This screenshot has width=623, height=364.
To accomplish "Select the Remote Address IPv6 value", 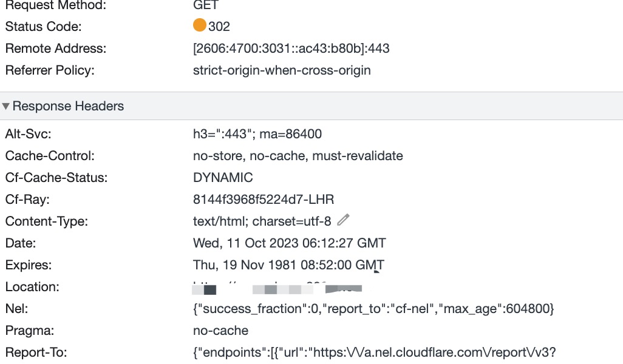I will pyautogui.click(x=291, y=49).
